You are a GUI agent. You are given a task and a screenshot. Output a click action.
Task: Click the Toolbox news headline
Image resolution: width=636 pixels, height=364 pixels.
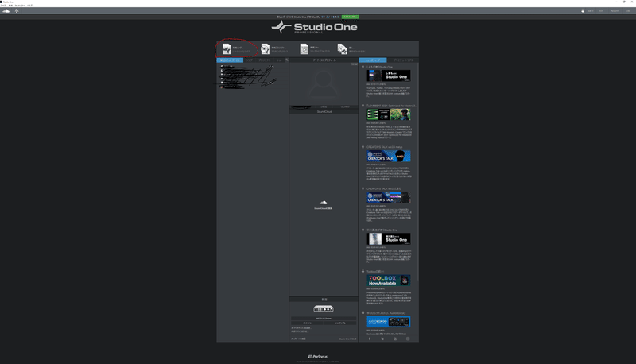point(375,272)
